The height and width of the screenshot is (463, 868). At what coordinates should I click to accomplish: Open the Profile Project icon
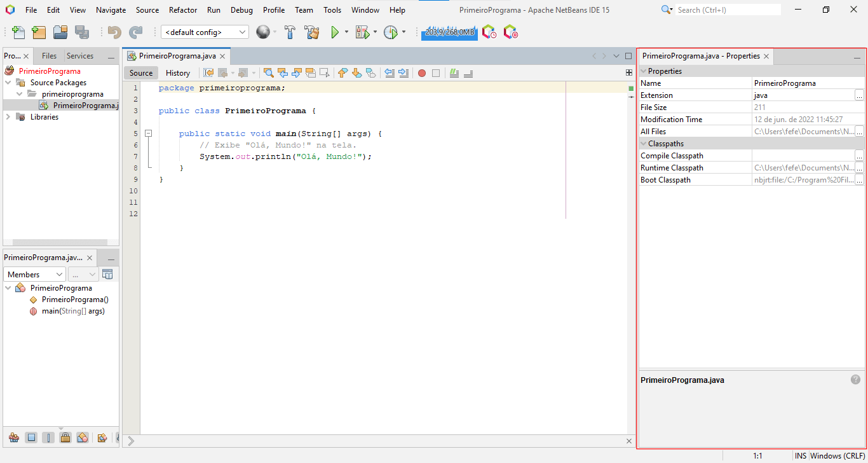[x=391, y=32]
